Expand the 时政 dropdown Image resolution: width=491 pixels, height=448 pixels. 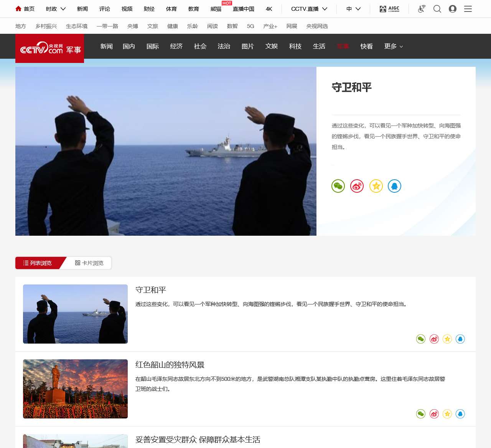(x=56, y=9)
